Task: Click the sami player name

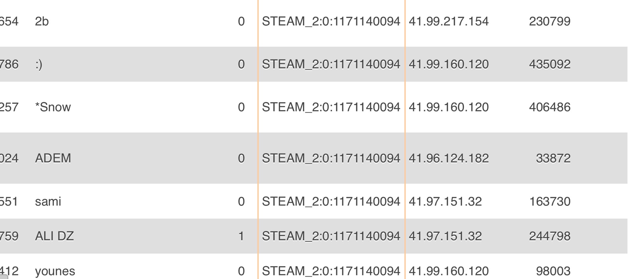Action: [x=48, y=202]
